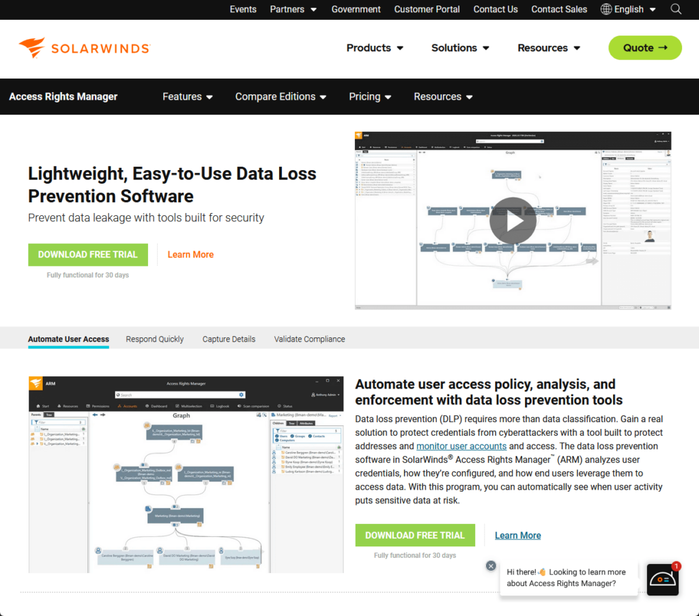699x616 pixels.
Task: Click Access Rights Manager title link
Action: (x=63, y=97)
